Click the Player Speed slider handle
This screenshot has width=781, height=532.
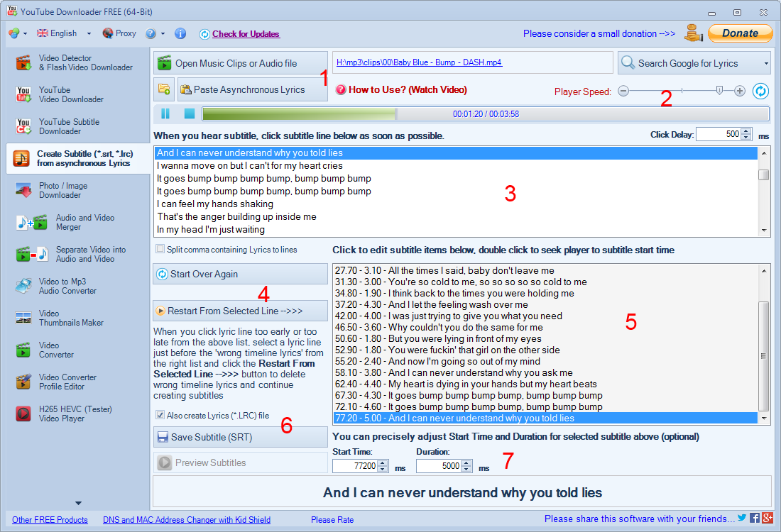click(x=719, y=90)
